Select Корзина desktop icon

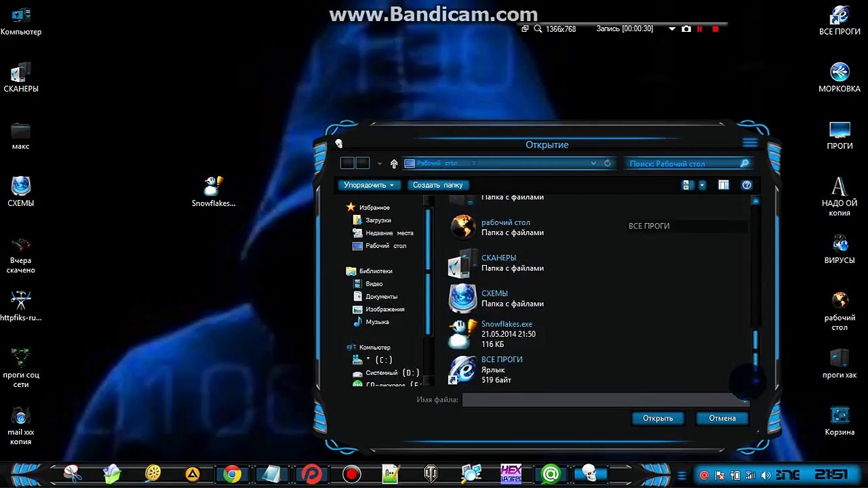pyautogui.click(x=840, y=421)
